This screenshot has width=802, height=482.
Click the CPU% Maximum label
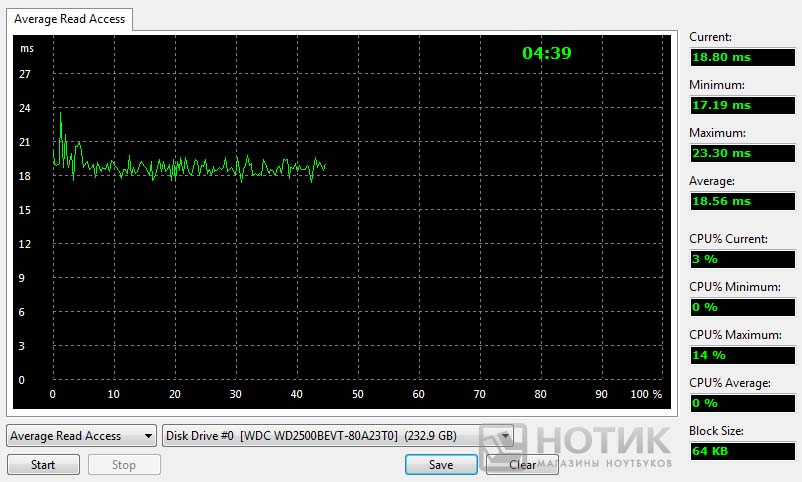coord(735,335)
